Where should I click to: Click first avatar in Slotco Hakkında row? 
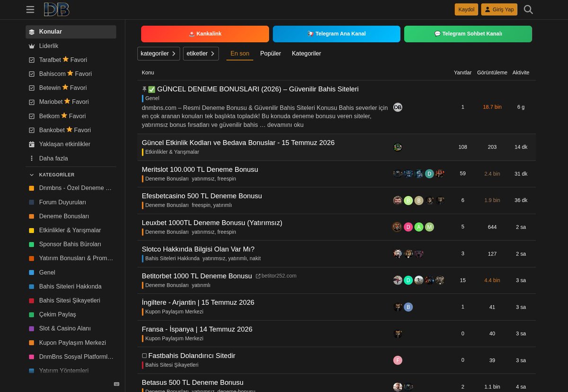(x=398, y=254)
